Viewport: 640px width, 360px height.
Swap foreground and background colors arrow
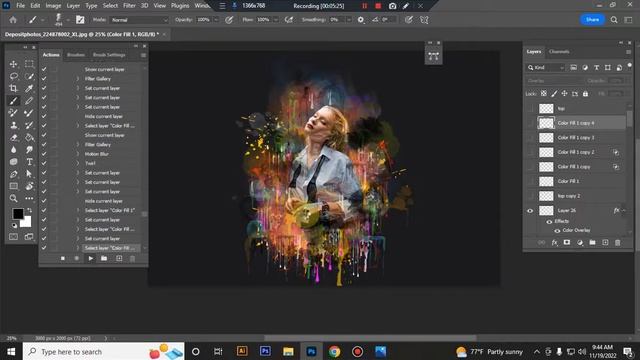point(29,210)
